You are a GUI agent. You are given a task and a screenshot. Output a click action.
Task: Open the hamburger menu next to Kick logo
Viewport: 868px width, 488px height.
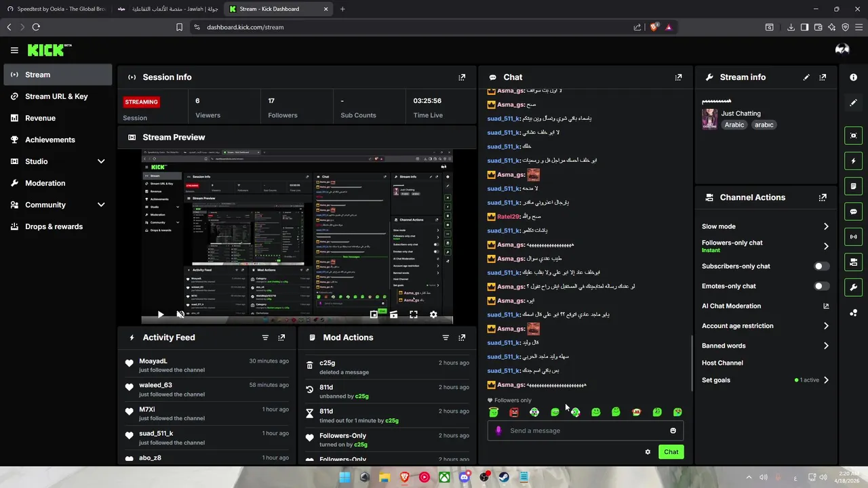pos(14,50)
